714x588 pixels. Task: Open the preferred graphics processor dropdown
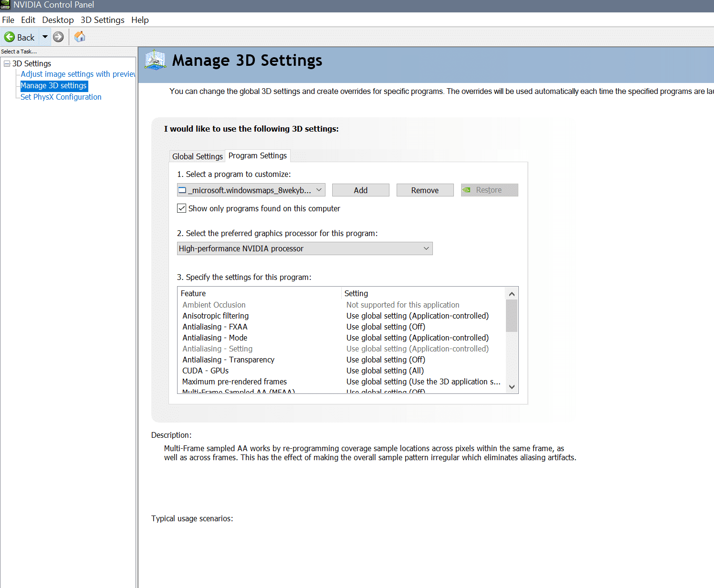[304, 248]
